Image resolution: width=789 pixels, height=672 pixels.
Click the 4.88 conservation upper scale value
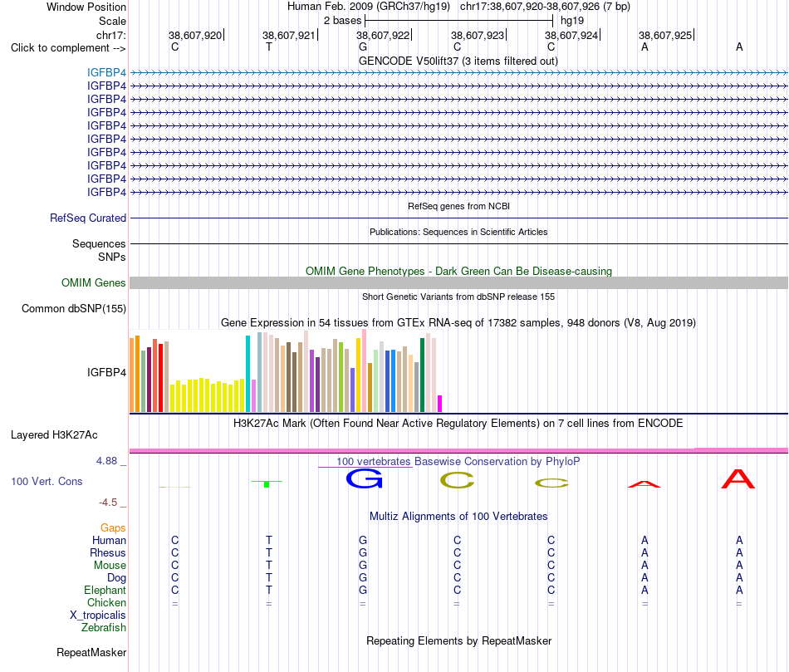point(106,461)
